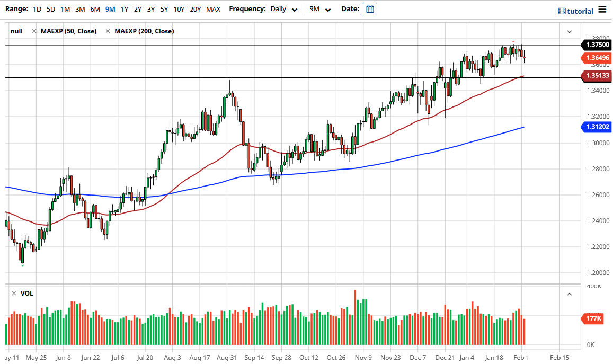613x364 pixels.
Task: Select the 2Y range
Action: (138, 9)
